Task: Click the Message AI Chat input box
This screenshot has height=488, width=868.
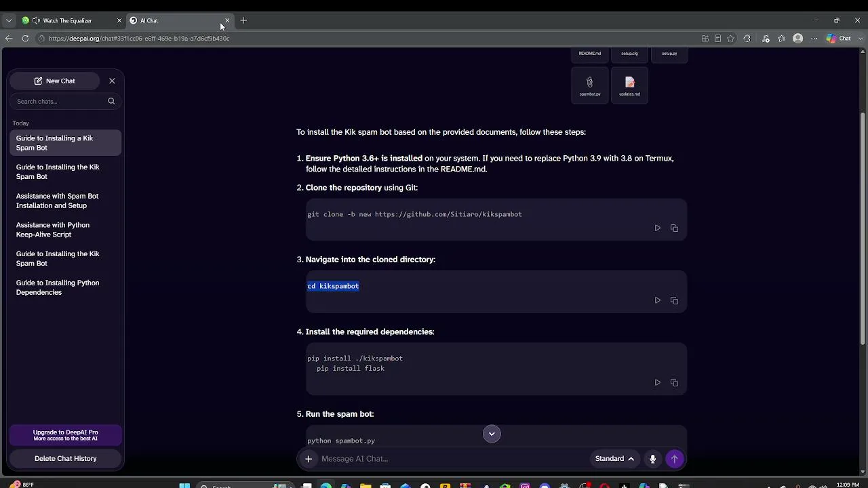Action: click(x=453, y=459)
